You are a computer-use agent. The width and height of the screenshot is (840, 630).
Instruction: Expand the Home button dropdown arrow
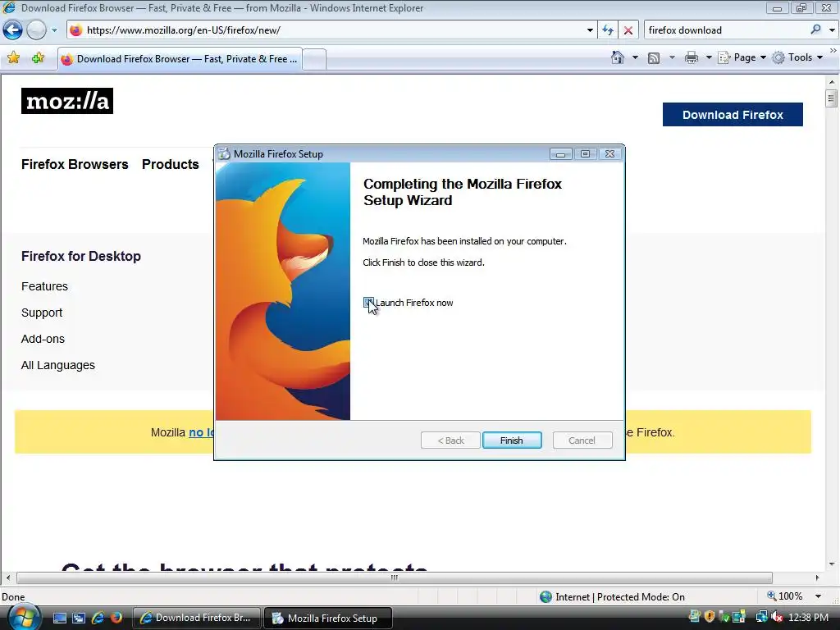tap(635, 57)
